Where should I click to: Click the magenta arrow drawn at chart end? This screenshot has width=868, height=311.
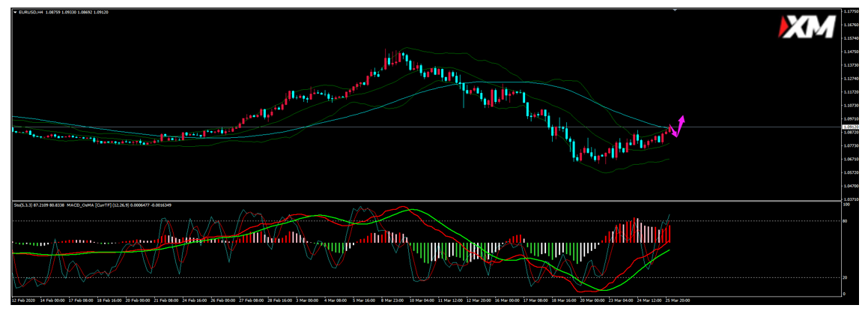(x=678, y=126)
